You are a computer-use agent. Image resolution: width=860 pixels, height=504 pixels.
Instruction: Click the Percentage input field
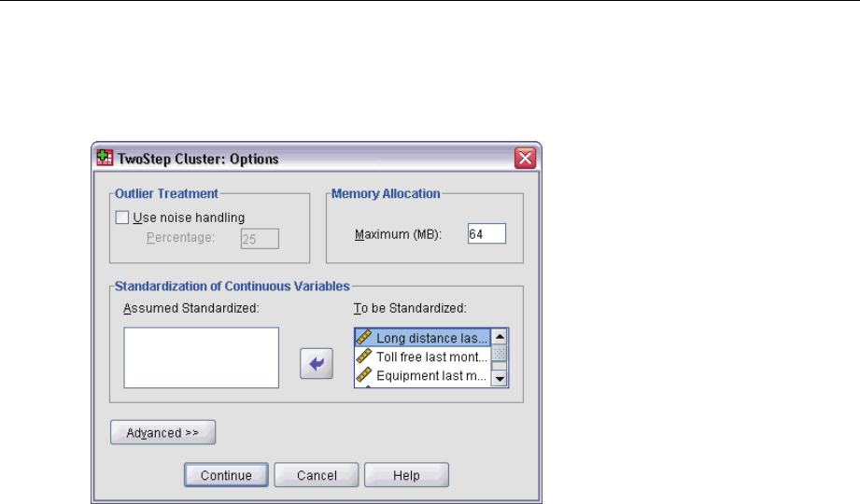[260, 239]
